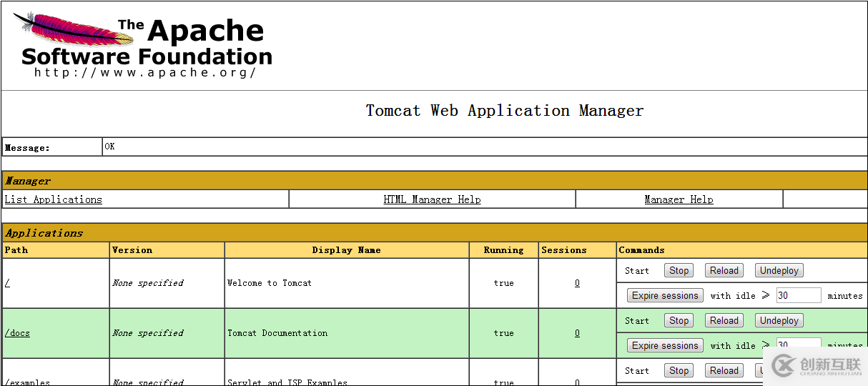Click the idle minutes field for /docs
Viewport: 868px width, 386px height.
799,345
